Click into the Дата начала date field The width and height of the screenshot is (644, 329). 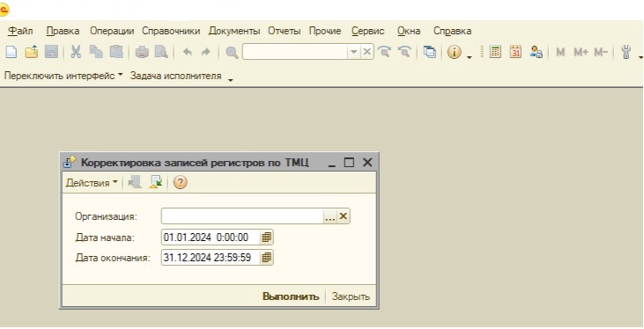click(211, 238)
